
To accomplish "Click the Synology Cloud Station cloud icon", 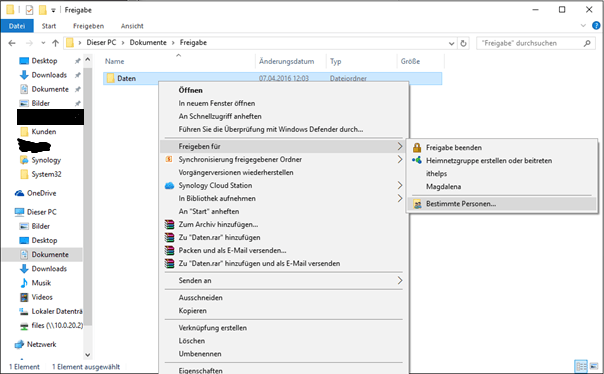I will (169, 186).
